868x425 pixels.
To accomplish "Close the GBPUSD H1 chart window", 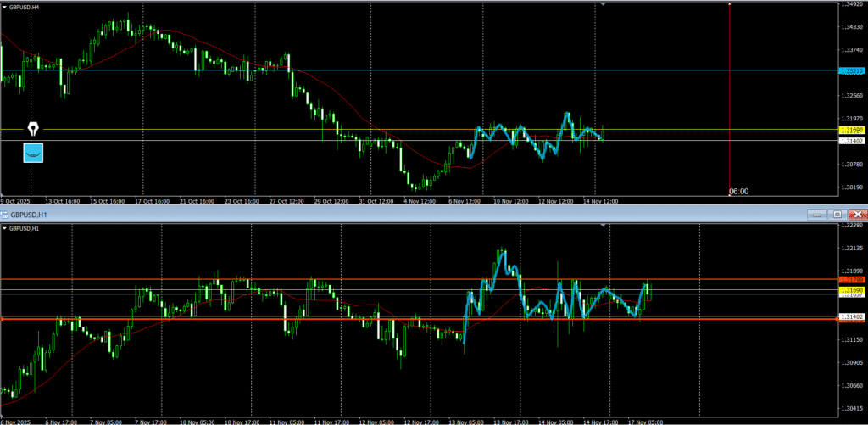I will [x=857, y=215].
